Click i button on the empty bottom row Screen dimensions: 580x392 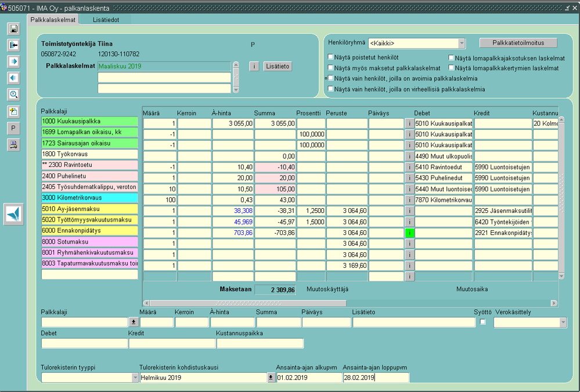(409, 277)
